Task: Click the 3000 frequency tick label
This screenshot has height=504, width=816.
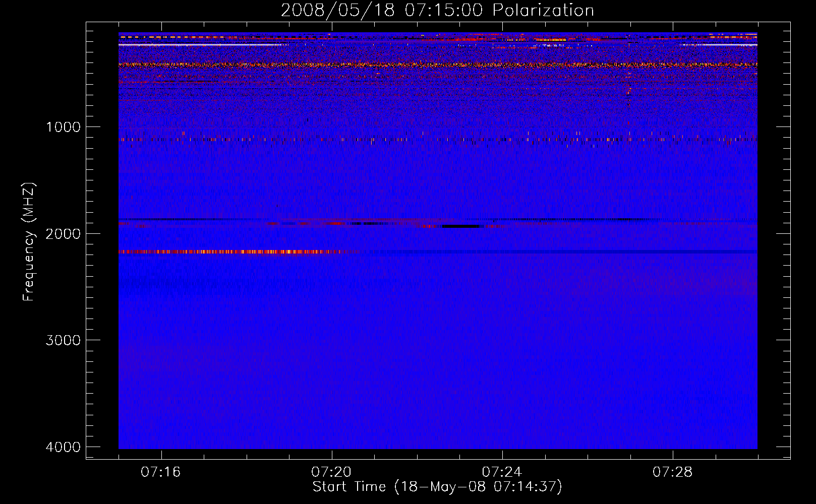Action: click(x=63, y=340)
